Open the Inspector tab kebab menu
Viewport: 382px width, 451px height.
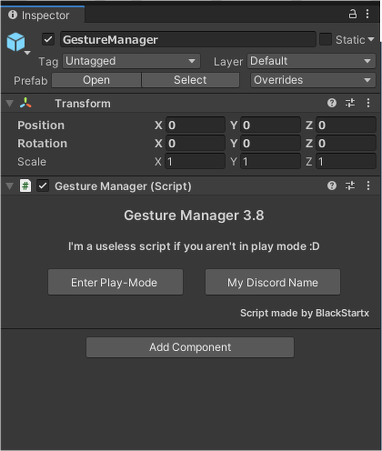(367, 14)
